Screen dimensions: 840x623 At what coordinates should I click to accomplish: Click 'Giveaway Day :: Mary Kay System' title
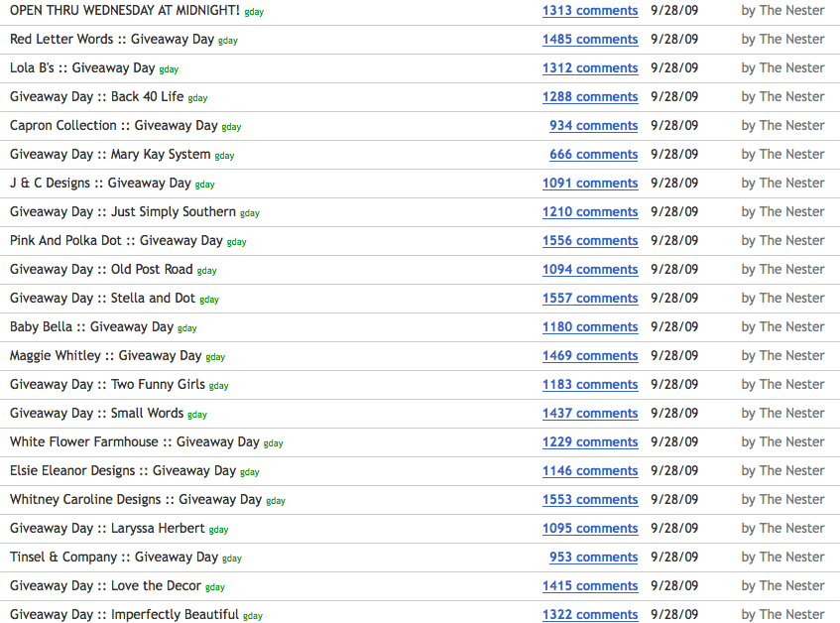click(x=110, y=155)
